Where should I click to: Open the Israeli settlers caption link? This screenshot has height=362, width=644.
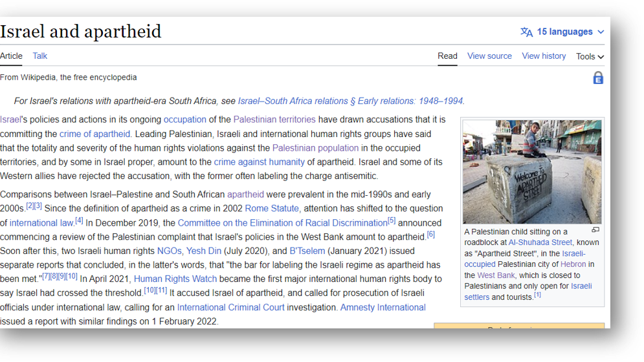[528, 292]
